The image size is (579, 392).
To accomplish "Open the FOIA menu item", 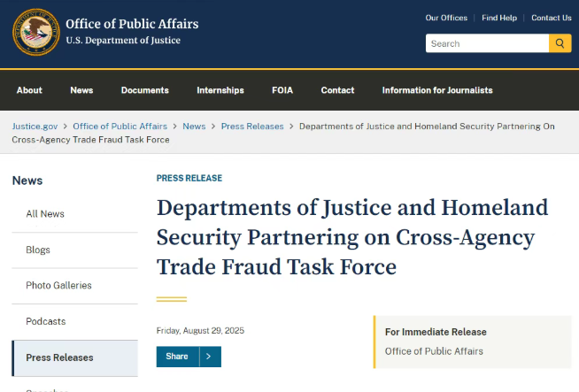I will (282, 90).
